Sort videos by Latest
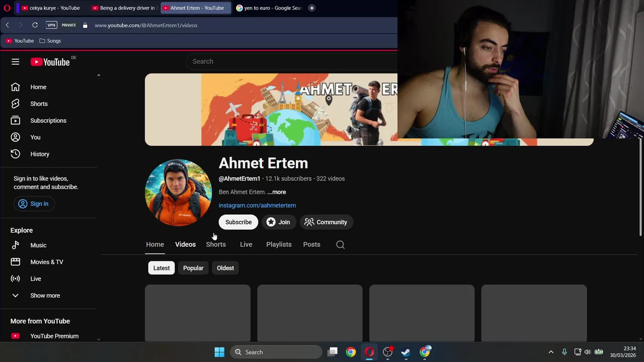644x362 pixels. pos(162,268)
